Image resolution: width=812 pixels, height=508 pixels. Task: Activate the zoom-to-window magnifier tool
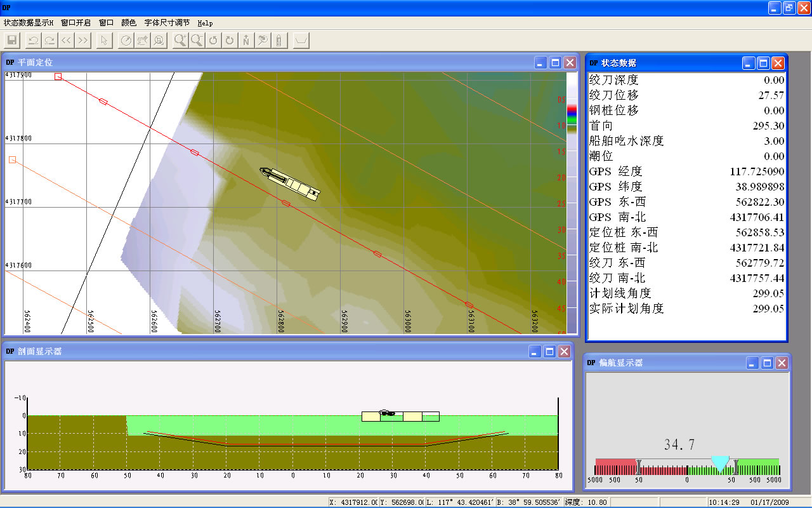(x=159, y=41)
